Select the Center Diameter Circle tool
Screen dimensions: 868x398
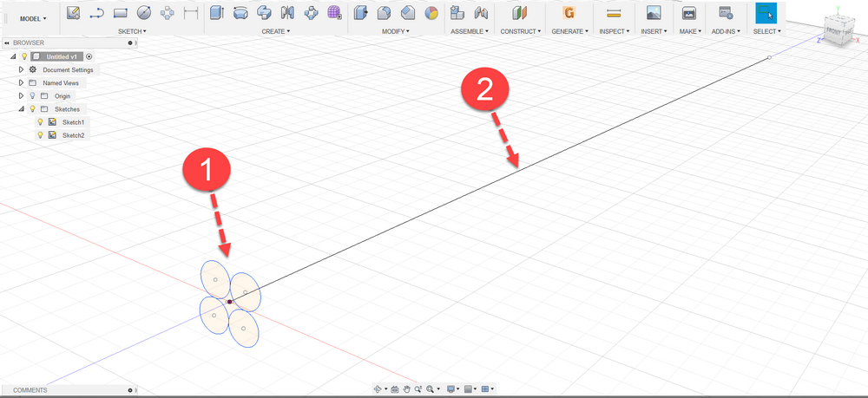point(144,12)
